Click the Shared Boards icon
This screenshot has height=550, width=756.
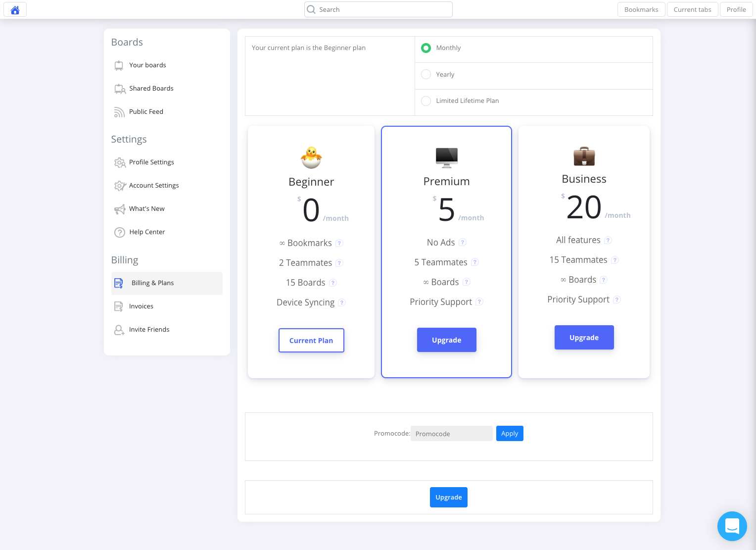(x=120, y=89)
